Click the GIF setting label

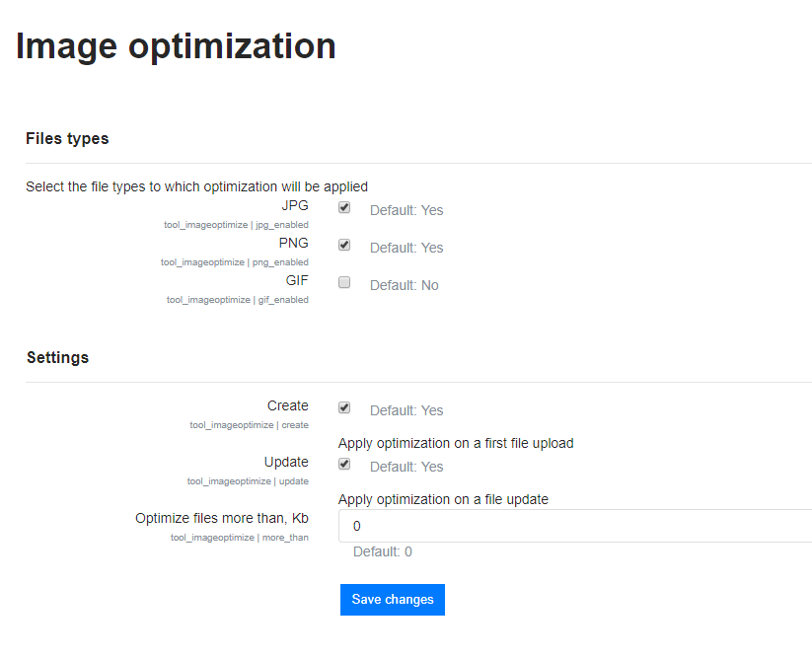click(297, 280)
